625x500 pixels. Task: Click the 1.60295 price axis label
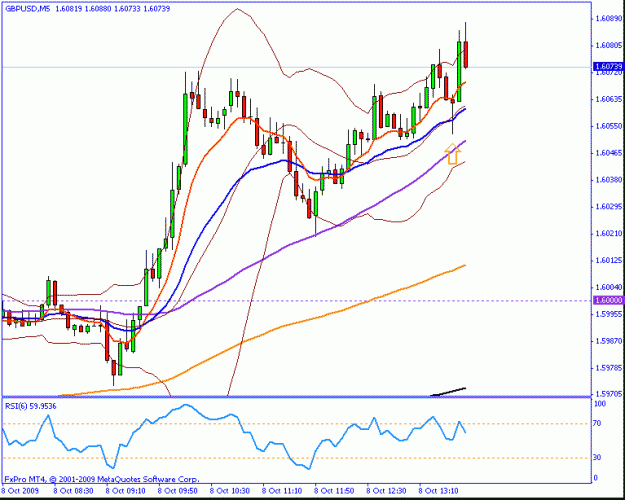click(608, 207)
